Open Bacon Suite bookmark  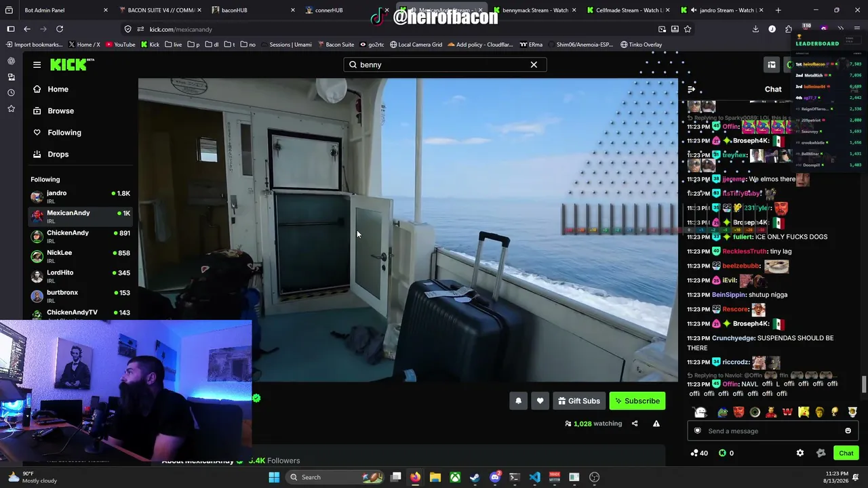[335, 45]
